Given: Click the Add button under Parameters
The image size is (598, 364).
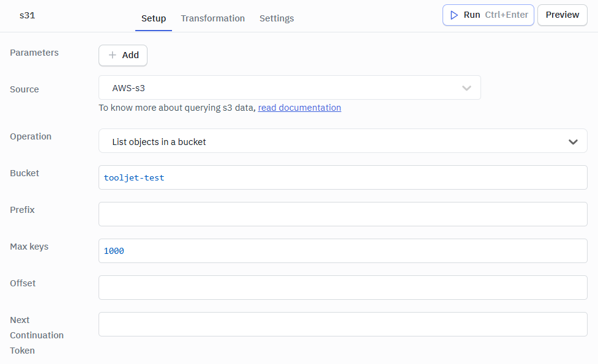Looking at the screenshot, I should coord(122,55).
